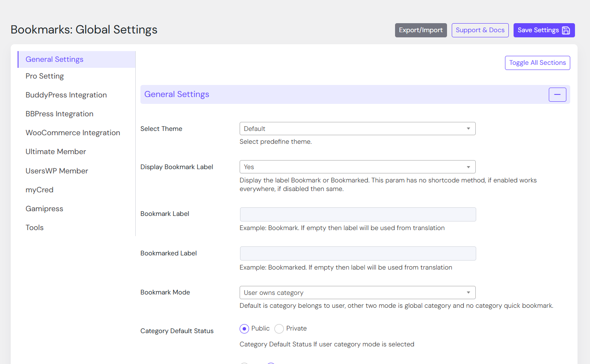Screen dimensions: 590x364
Task: Open Support & Docs
Action: 480,30
